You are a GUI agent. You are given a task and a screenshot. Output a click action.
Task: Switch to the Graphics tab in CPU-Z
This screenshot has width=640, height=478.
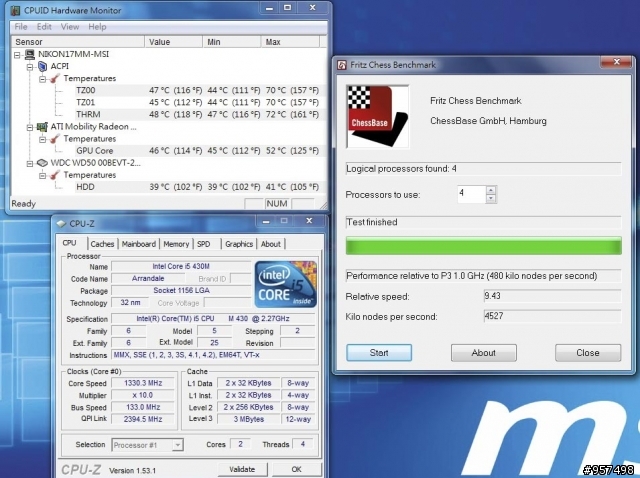tap(239, 244)
